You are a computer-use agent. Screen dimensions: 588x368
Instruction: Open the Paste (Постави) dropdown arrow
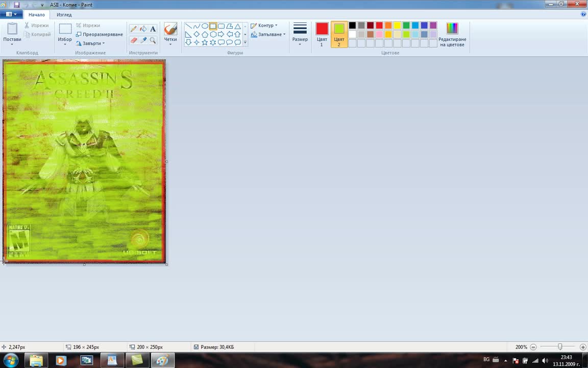tap(12, 44)
